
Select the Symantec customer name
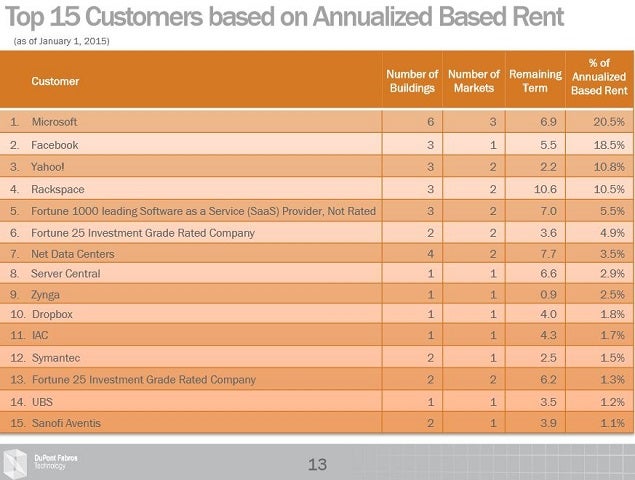[56, 358]
